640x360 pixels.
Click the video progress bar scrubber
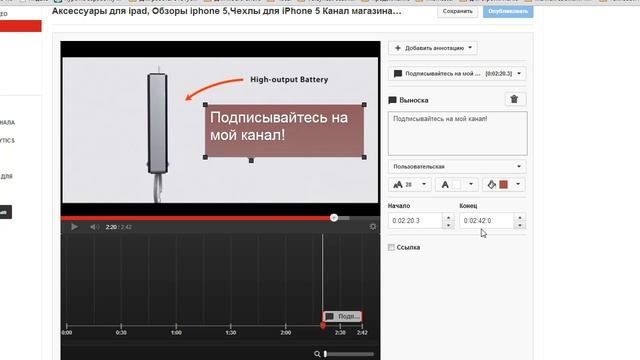click(x=334, y=218)
